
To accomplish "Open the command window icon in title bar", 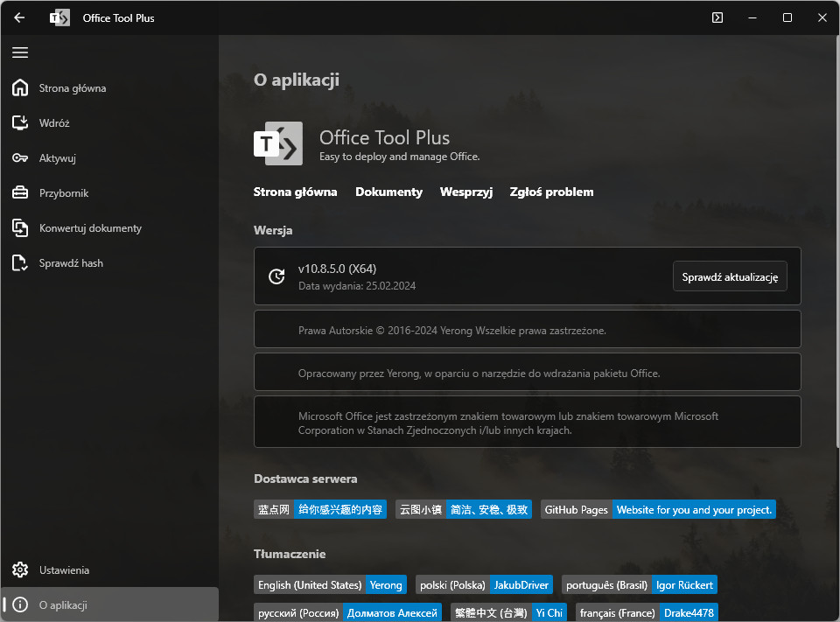I will [717, 17].
